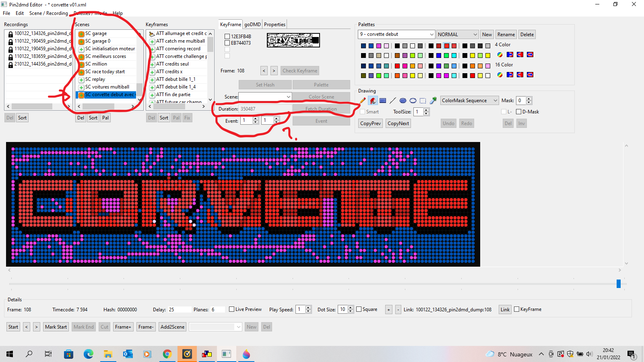644x362 pixels.
Task: Switch to the Properties tab
Action: coord(275,25)
